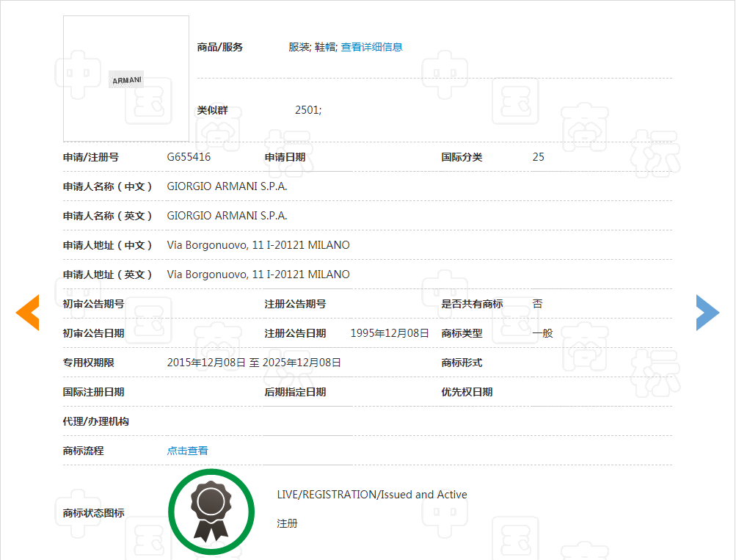Click the 申请人地址（中文） label
This screenshot has height=560, width=736.
point(107,245)
